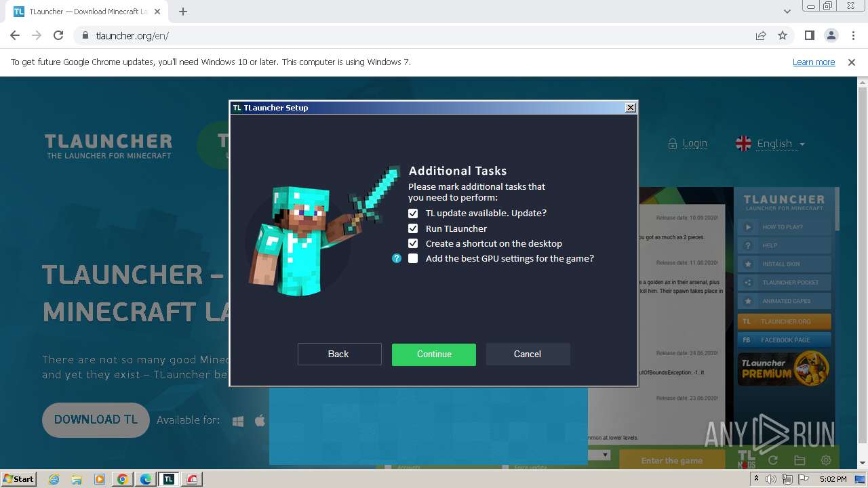
Task: Click the FACEBOOK PAGE button
Action: point(784,340)
